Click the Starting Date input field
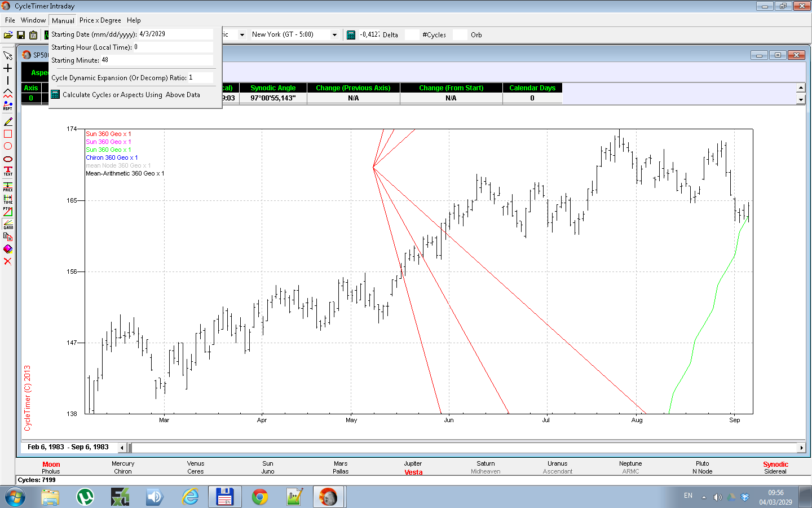The height and width of the screenshot is (508, 812). pyautogui.click(x=175, y=34)
